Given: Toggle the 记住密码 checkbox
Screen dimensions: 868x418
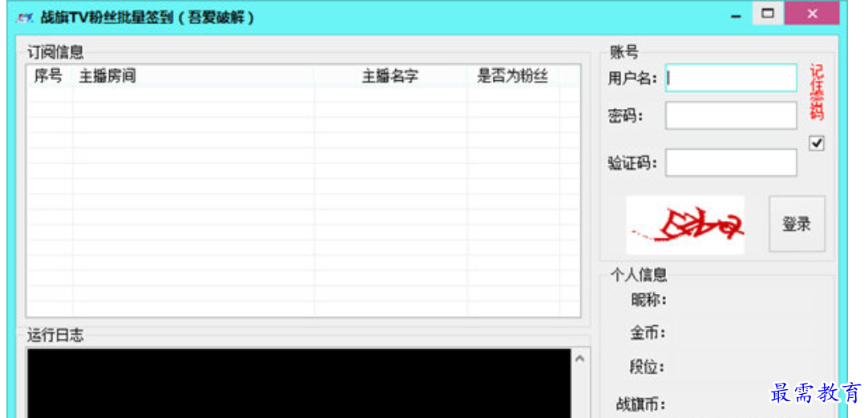Looking at the screenshot, I should point(817,143).
